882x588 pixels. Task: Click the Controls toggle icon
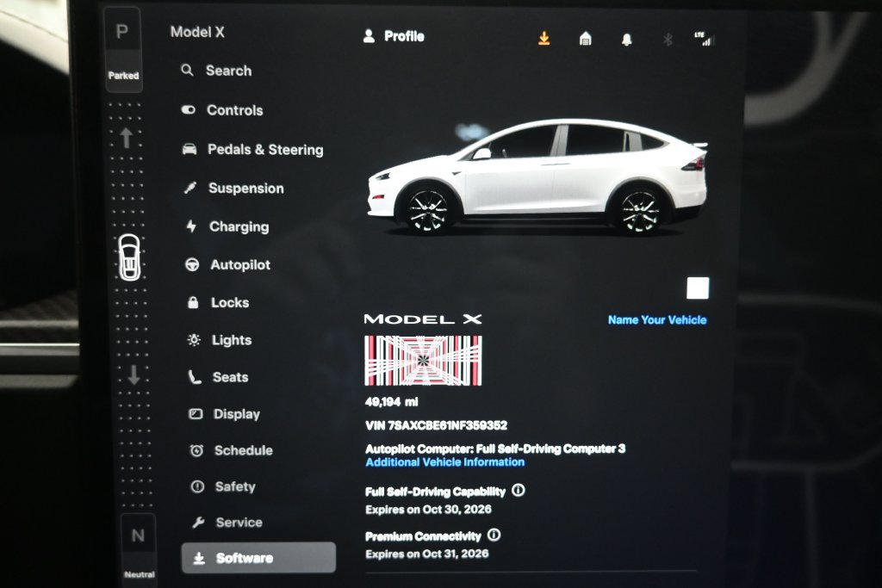click(189, 109)
